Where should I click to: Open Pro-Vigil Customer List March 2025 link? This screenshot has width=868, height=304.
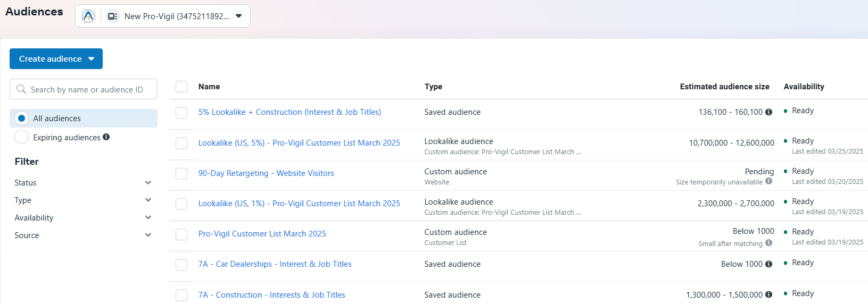262,234
